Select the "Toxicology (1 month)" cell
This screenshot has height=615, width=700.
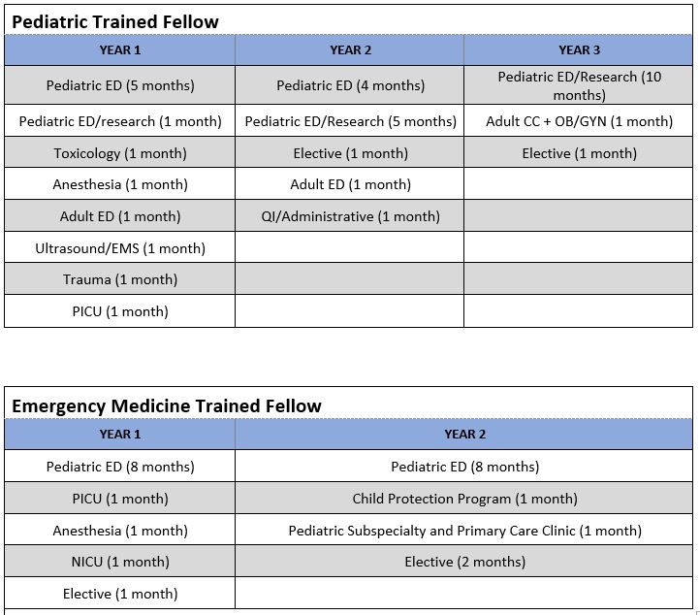120,153
